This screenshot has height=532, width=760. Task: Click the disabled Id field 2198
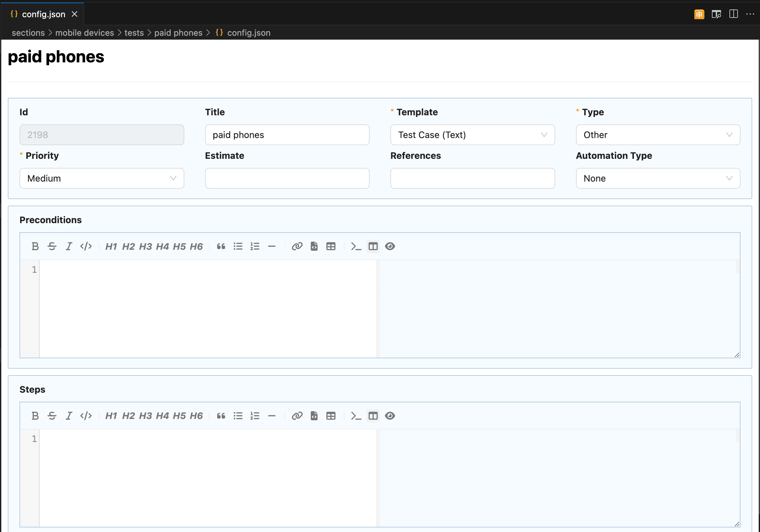click(102, 135)
